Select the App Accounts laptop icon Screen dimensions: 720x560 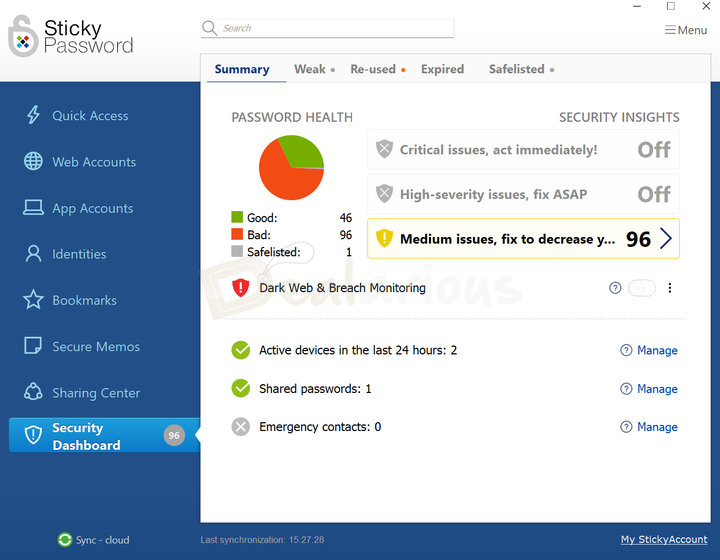33,207
